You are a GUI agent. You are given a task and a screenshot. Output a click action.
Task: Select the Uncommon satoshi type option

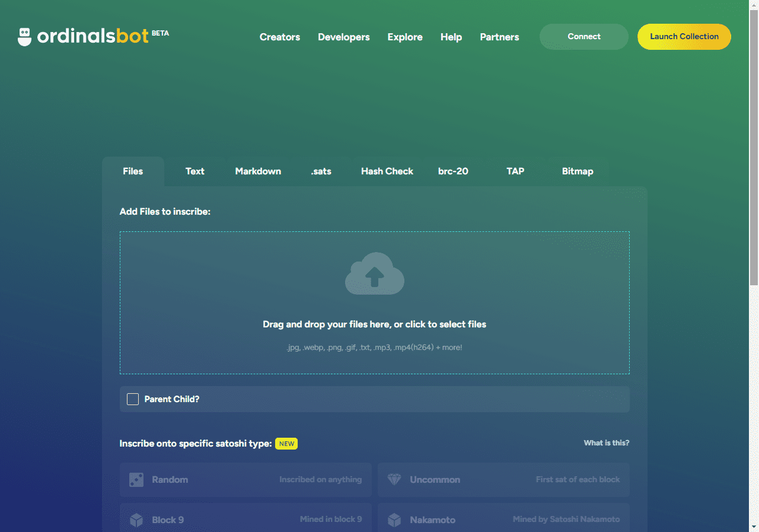[x=503, y=480]
